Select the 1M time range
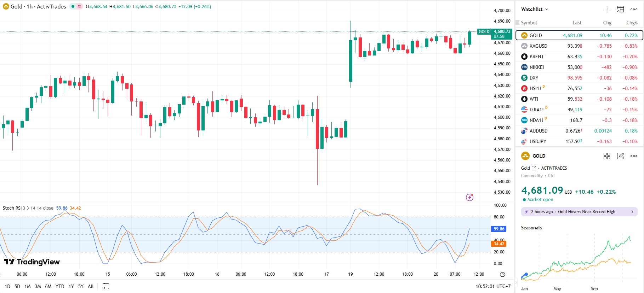This screenshot has width=644, height=293. pos(28,286)
